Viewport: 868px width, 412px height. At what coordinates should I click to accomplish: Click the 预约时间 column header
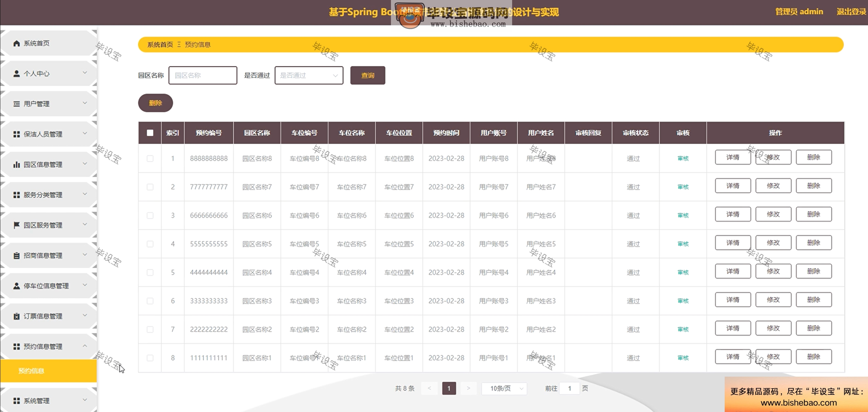pos(446,133)
